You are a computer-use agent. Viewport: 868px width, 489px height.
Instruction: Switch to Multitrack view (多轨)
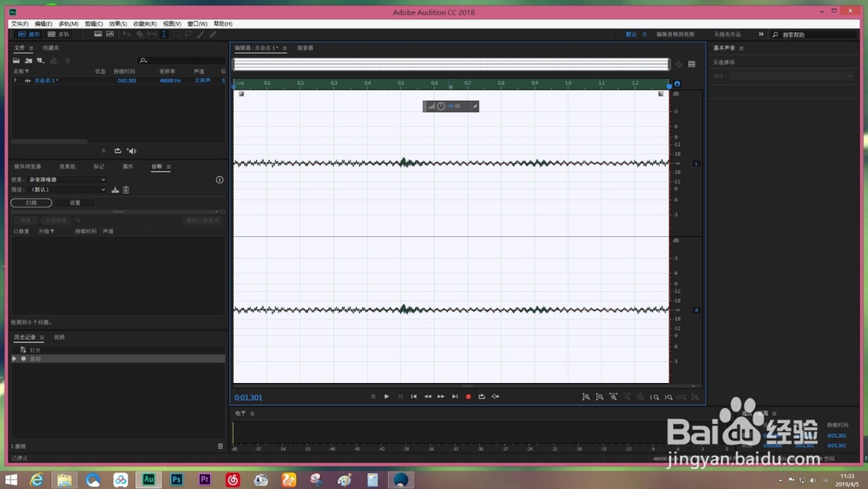click(59, 35)
